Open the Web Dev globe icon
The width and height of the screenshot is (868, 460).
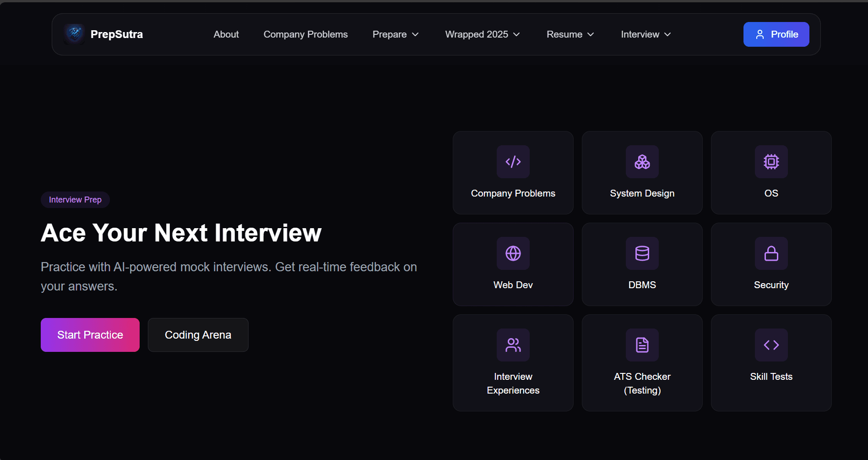click(x=513, y=253)
